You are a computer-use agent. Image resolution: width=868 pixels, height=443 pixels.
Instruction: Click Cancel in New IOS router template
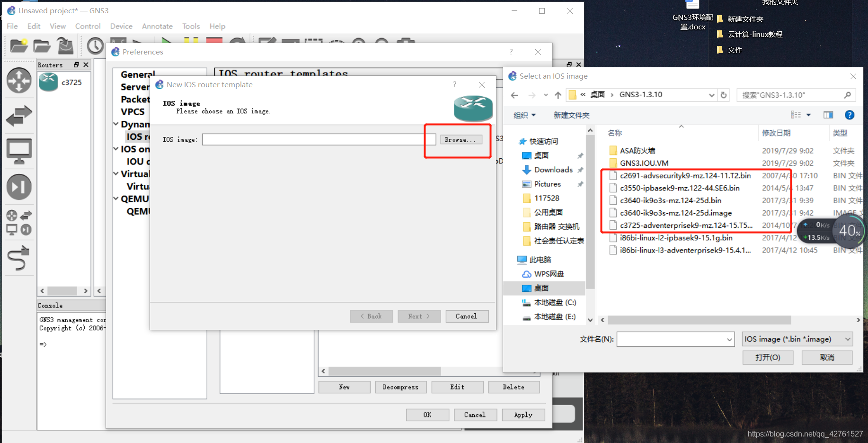pyautogui.click(x=467, y=316)
